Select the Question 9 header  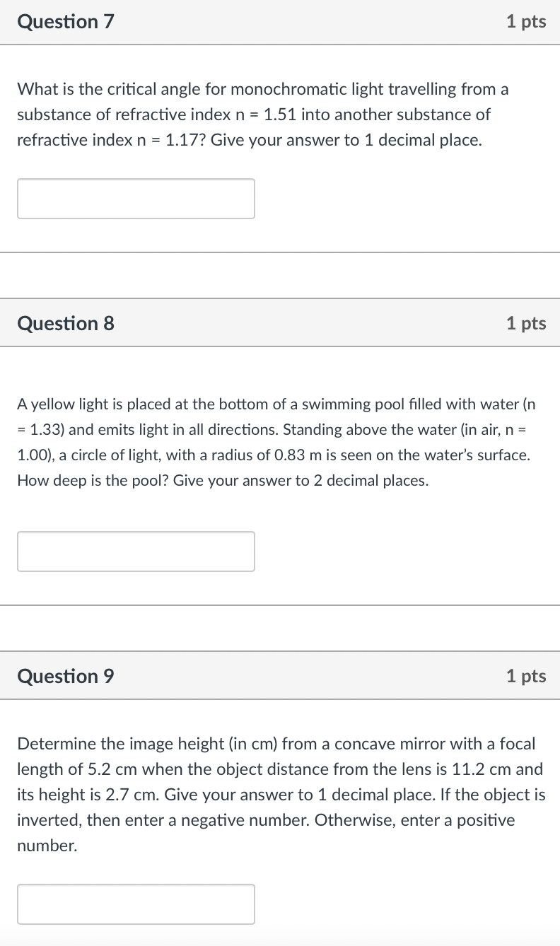coord(65,676)
